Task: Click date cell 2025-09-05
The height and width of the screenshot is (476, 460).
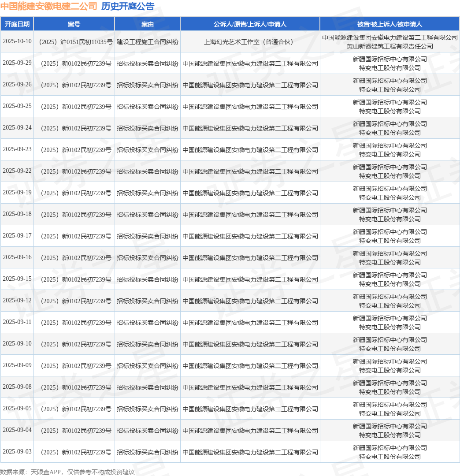Action: (x=17, y=408)
